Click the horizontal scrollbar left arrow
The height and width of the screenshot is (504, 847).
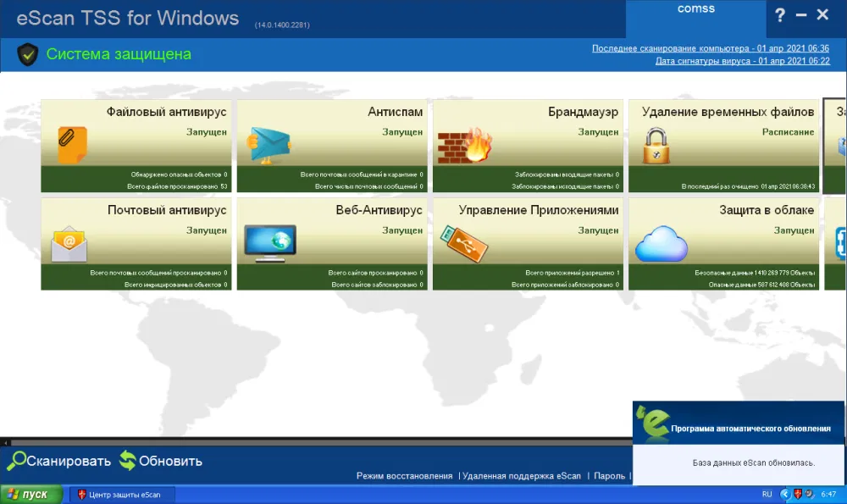point(5,442)
